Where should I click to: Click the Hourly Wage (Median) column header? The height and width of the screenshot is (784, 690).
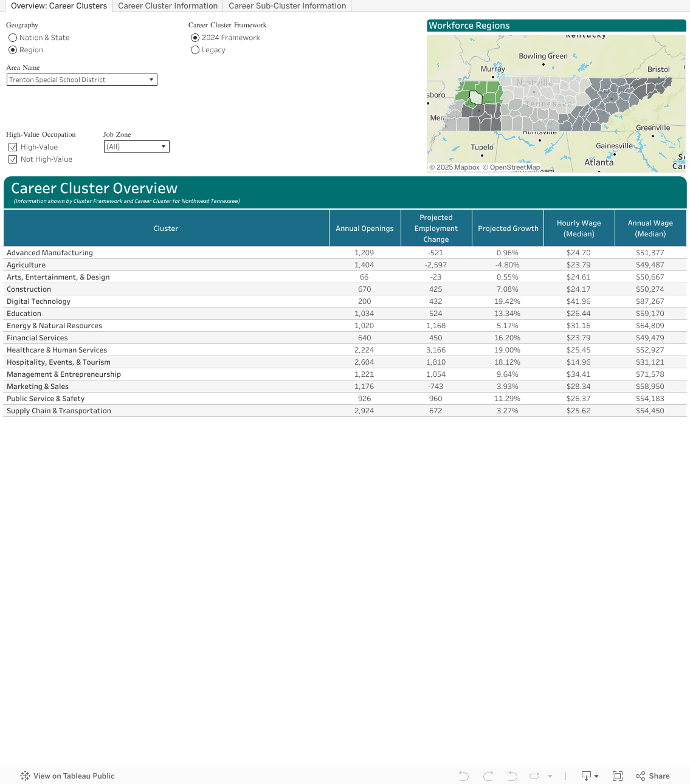click(x=579, y=229)
